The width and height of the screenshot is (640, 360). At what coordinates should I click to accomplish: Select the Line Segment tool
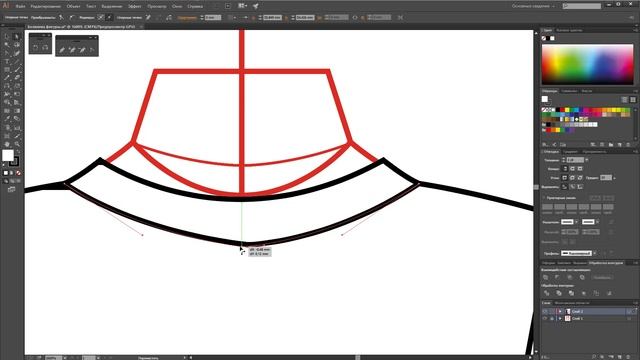click(17, 62)
